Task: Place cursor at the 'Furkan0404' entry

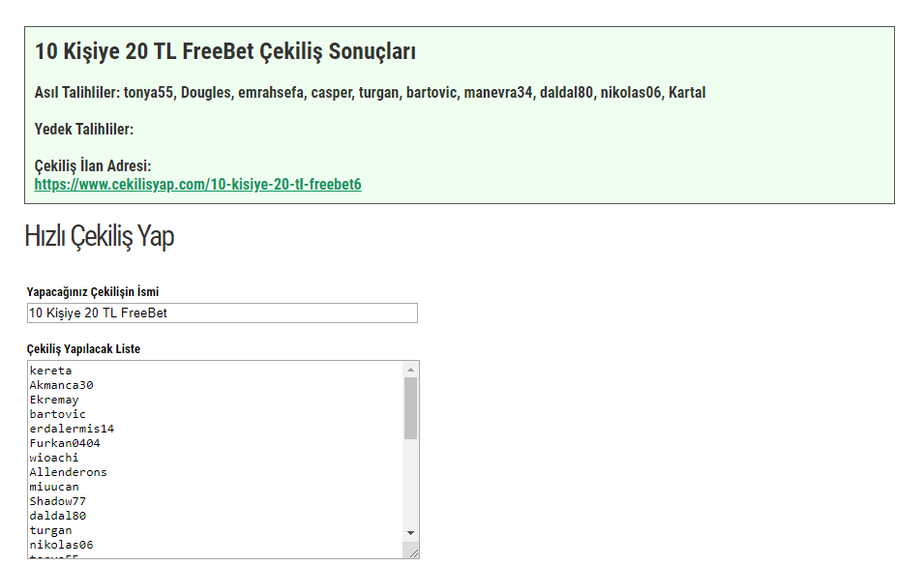Action: click(65, 443)
